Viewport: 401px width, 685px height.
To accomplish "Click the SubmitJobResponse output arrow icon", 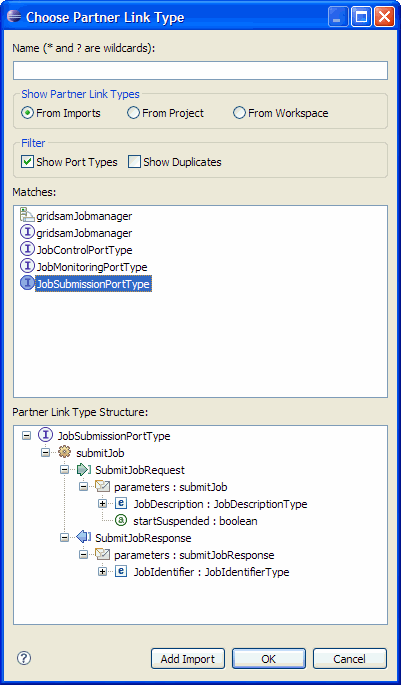I will (x=83, y=537).
